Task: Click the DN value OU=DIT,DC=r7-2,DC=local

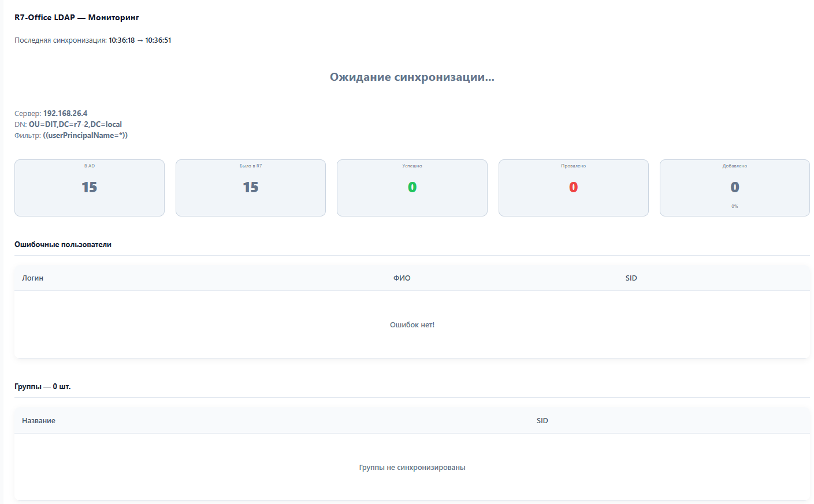Action: [x=75, y=125]
